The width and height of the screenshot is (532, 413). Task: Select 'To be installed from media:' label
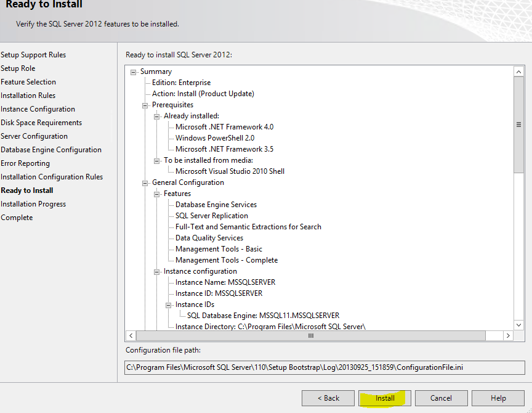(x=208, y=160)
